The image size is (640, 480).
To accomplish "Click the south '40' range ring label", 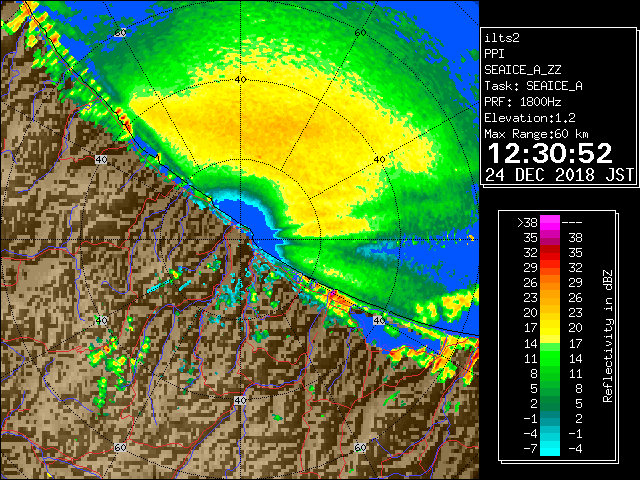I will click(x=240, y=400).
